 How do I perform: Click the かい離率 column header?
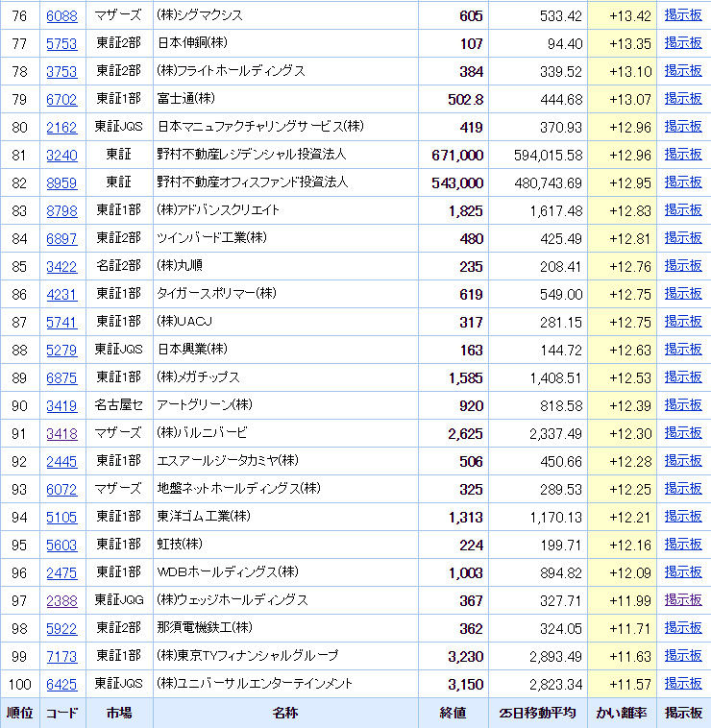pyautogui.click(x=622, y=713)
